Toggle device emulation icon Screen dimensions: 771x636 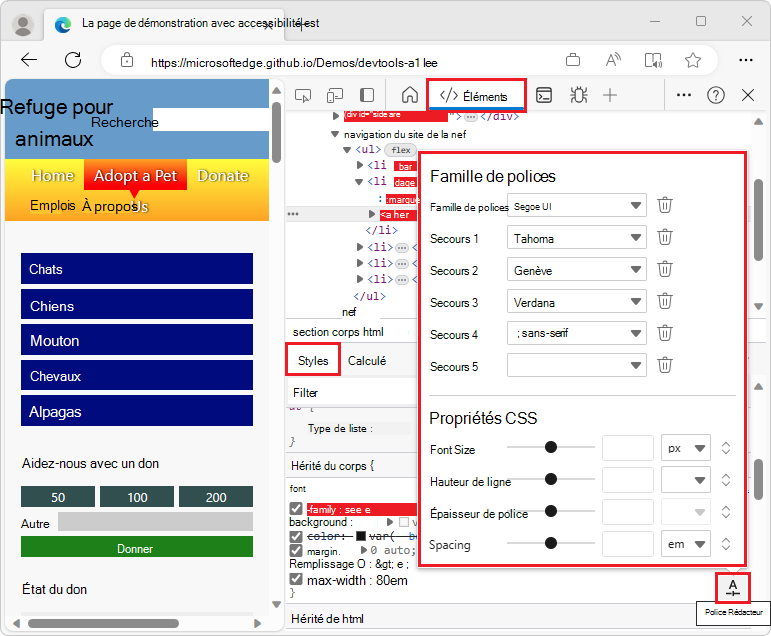click(x=335, y=95)
